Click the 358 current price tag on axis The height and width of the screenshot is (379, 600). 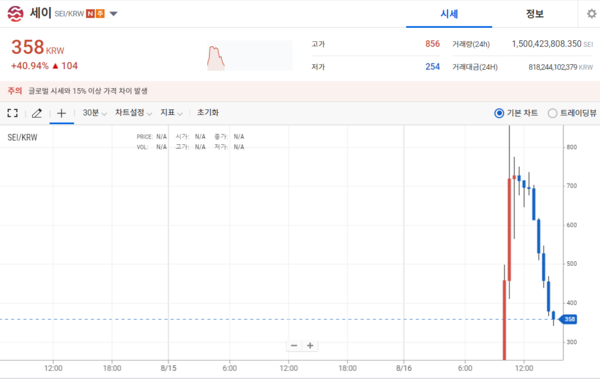568,319
